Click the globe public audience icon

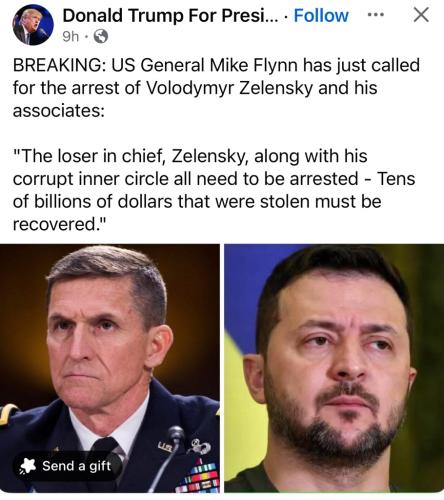pos(101,36)
